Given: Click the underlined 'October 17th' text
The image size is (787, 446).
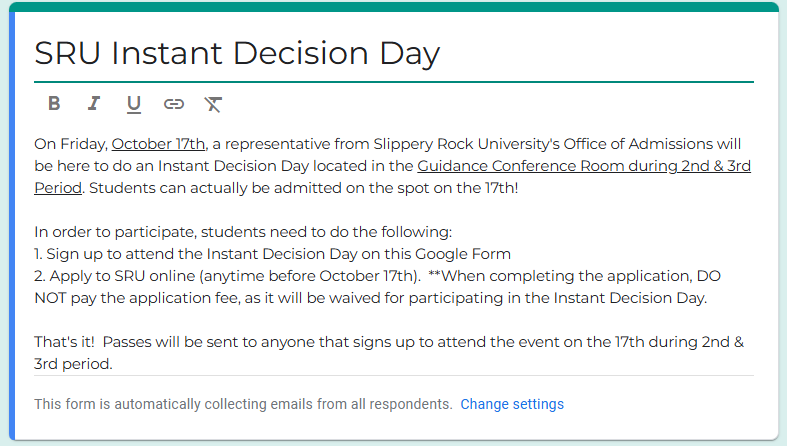Looking at the screenshot, I should click(158, 144).
